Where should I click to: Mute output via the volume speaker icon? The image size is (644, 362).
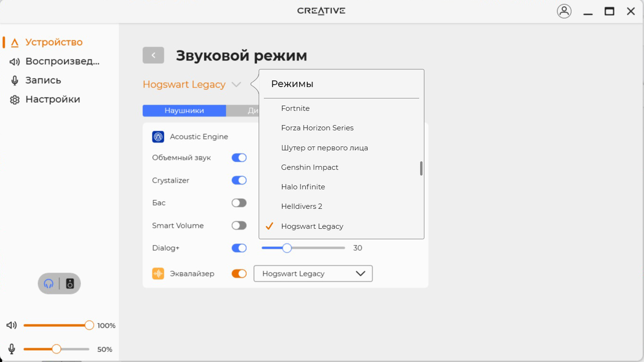(x=11, y=325)
